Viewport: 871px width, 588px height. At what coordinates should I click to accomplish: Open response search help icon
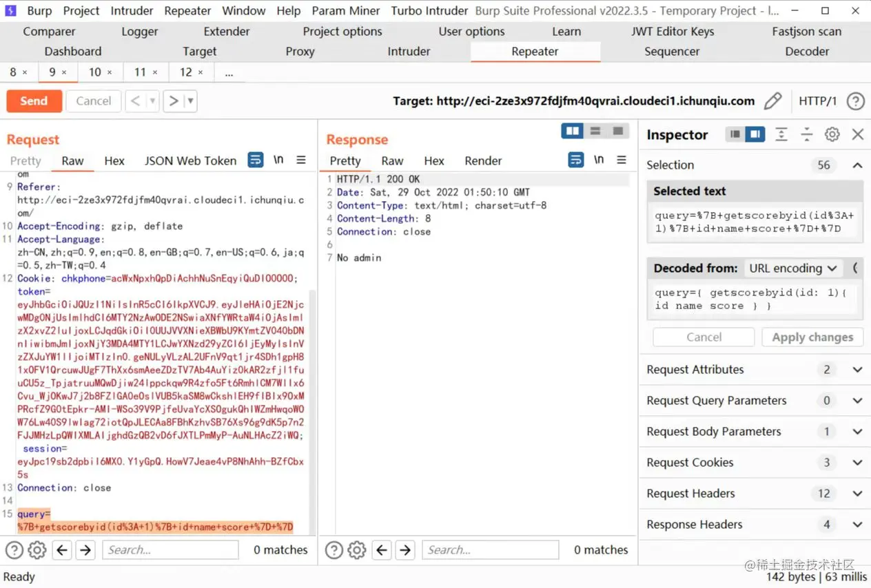tap(334, 549)
